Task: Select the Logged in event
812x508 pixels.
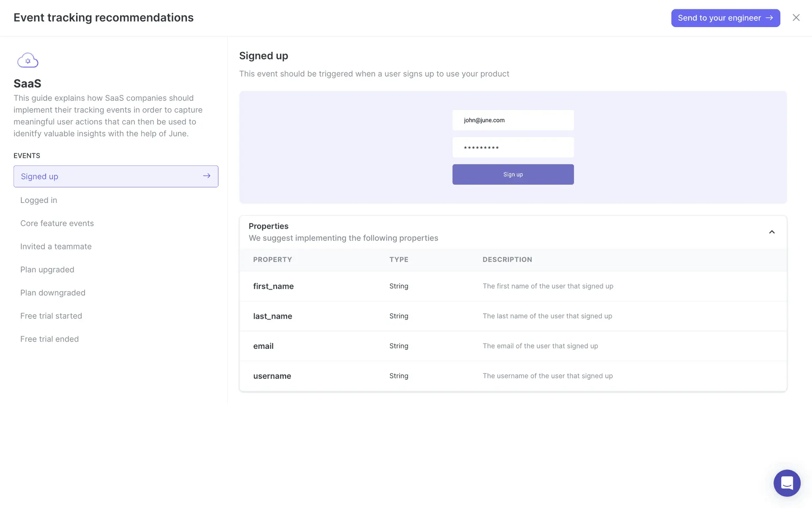Action: 38,200
